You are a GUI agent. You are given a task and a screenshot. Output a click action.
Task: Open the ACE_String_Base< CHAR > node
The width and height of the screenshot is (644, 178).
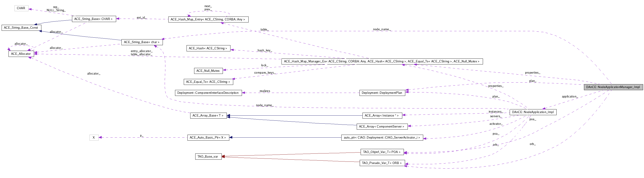tap(94, 19)
